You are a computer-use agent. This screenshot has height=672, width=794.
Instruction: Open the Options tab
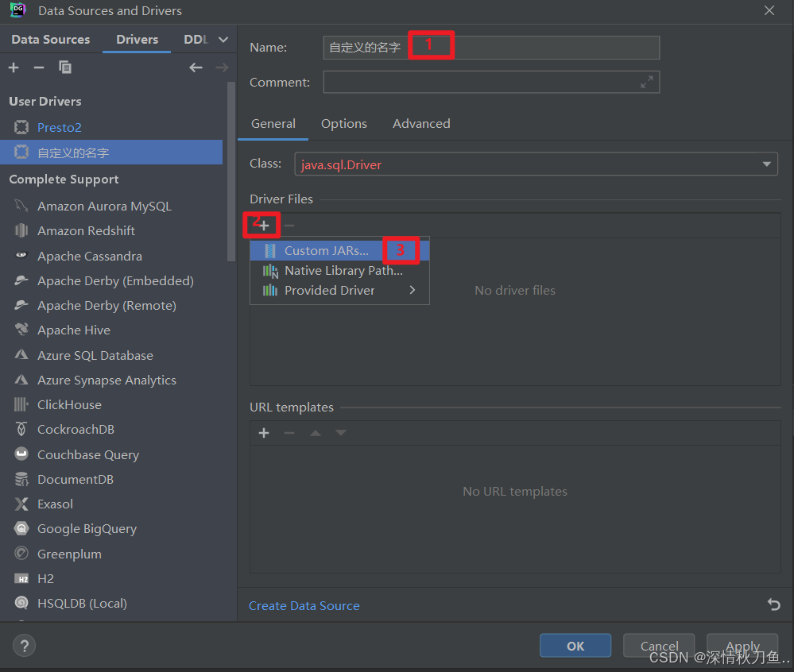344,124
